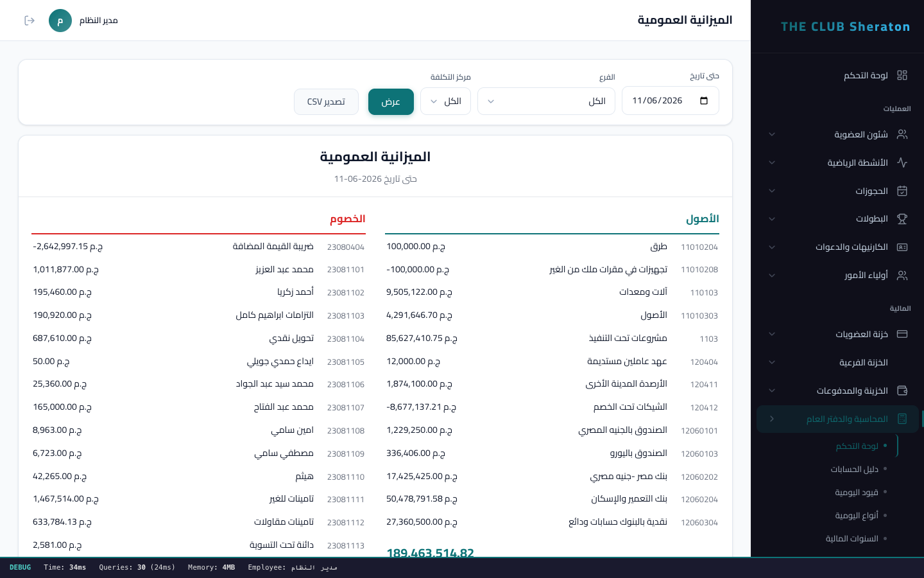Click the ID card icon beside الكارنيهات والدعوات
This screenshot has width=924, height=578.
tap(902, 247)
